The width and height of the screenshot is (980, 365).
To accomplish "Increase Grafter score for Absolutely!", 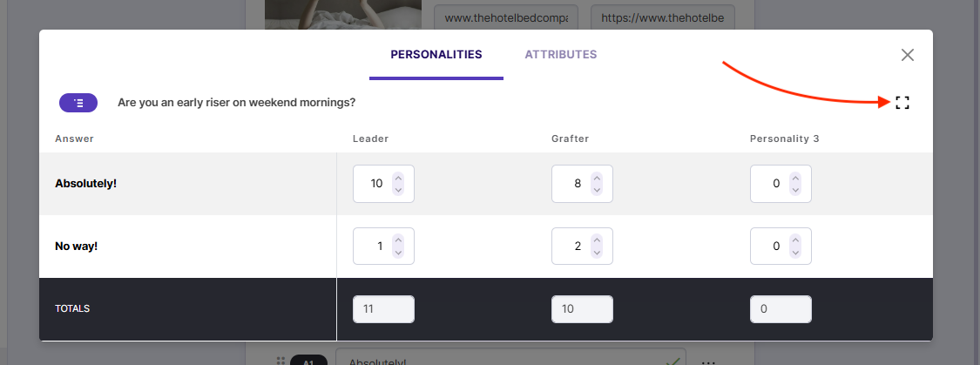I will tap(597, 178).
